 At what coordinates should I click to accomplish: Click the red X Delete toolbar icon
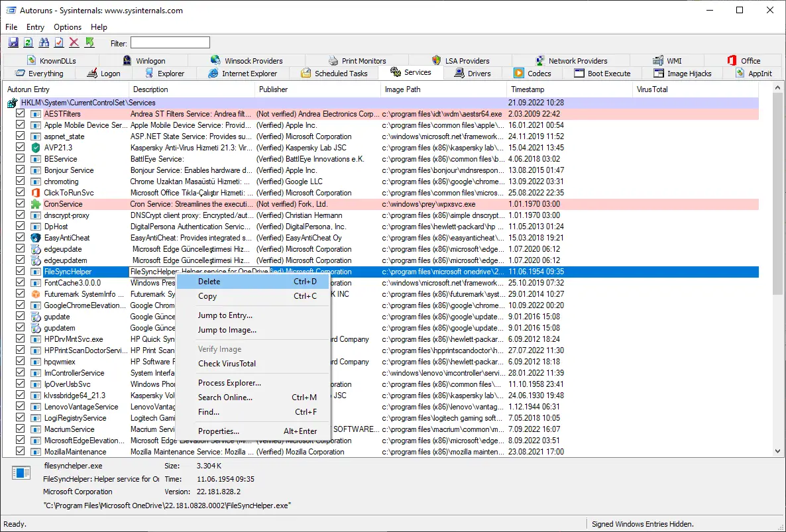74,42
